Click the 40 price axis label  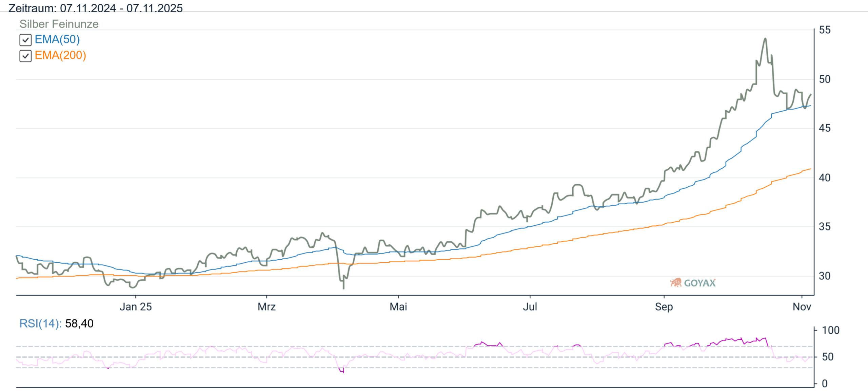coord(825,178)
